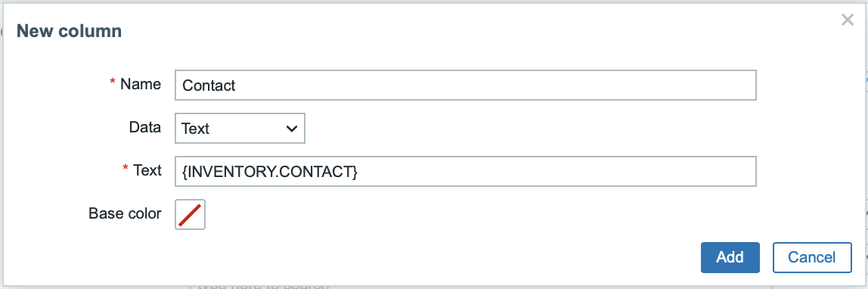
Task: Click the Data dropdown chevron arrow
Action: coord(291,129)
